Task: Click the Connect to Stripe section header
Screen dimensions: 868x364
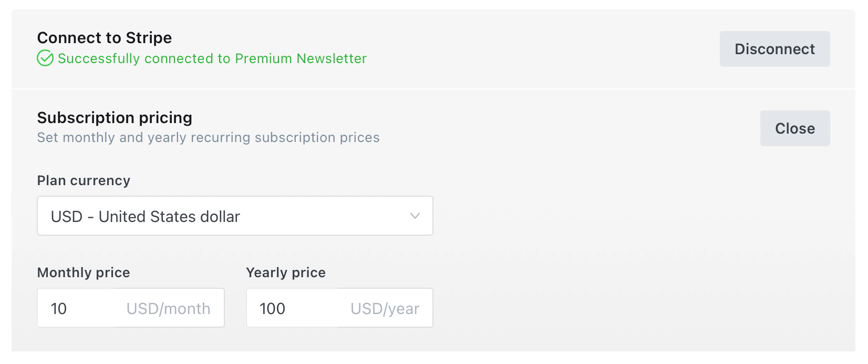Action: (x=104, y=37)
